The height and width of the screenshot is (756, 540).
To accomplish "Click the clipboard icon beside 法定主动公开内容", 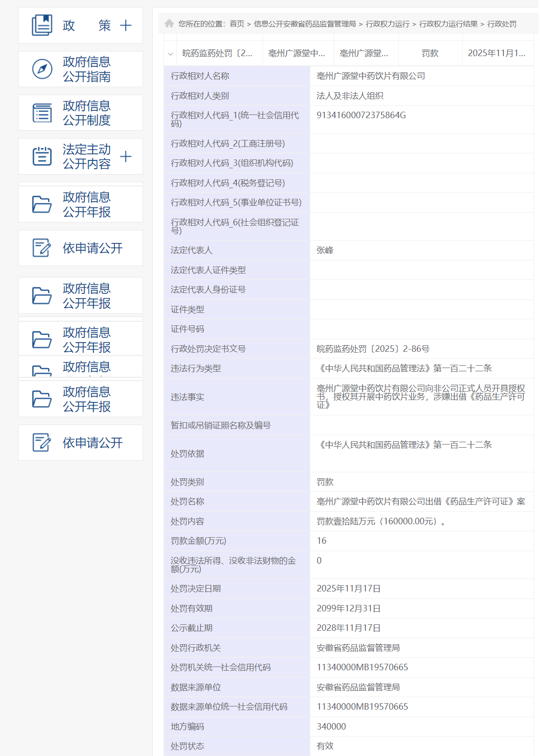I will click(x=42, y=156).
